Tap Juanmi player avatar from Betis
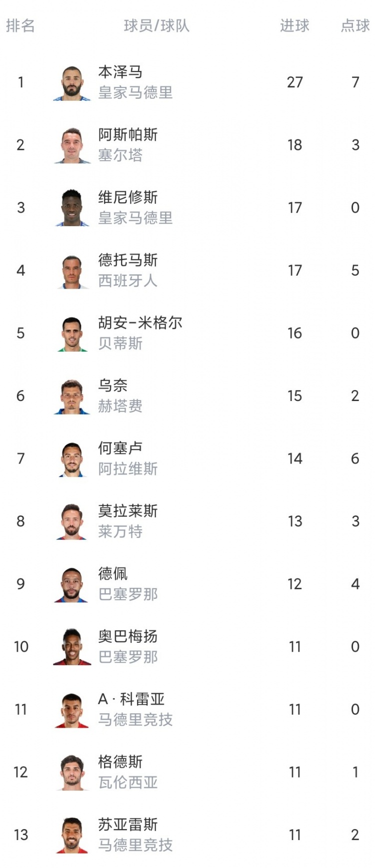375x868 pixels. click(x=72, y=334)
